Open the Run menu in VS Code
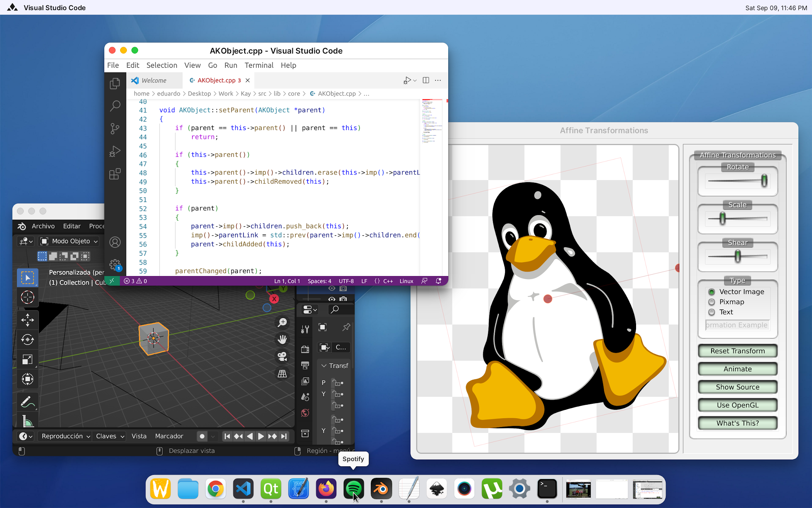 (x=231, y=65)
